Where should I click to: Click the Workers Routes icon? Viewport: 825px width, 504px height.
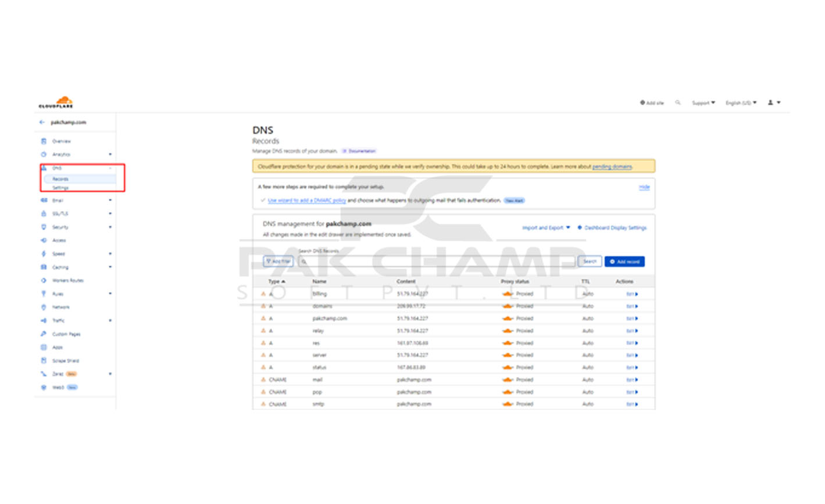tap(44, 281)
